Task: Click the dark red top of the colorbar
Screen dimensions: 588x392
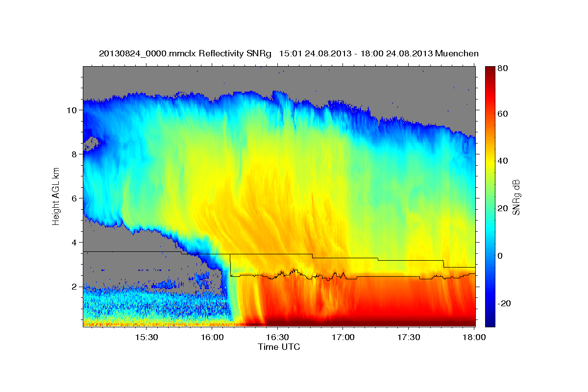Action: pos(490,71)
